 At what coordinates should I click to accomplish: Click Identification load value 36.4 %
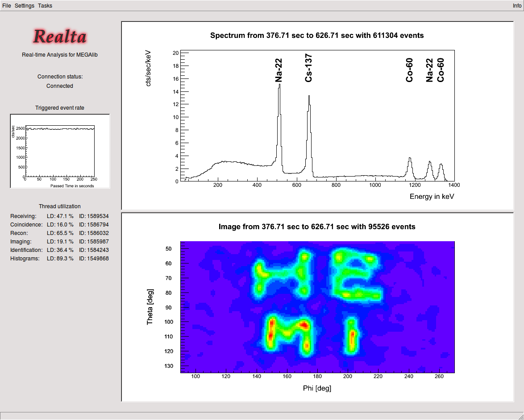point(60,250)
